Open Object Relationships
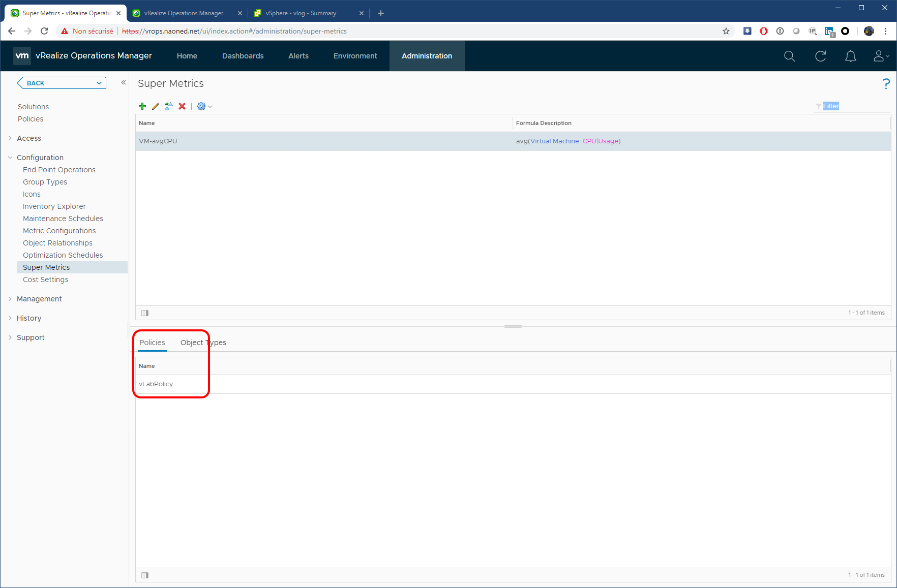 57,243
